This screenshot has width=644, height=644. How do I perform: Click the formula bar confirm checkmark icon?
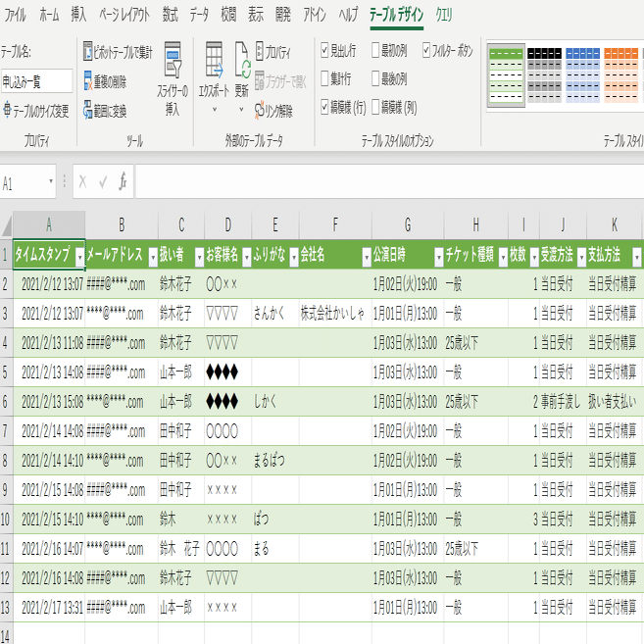tap(103, 181)
